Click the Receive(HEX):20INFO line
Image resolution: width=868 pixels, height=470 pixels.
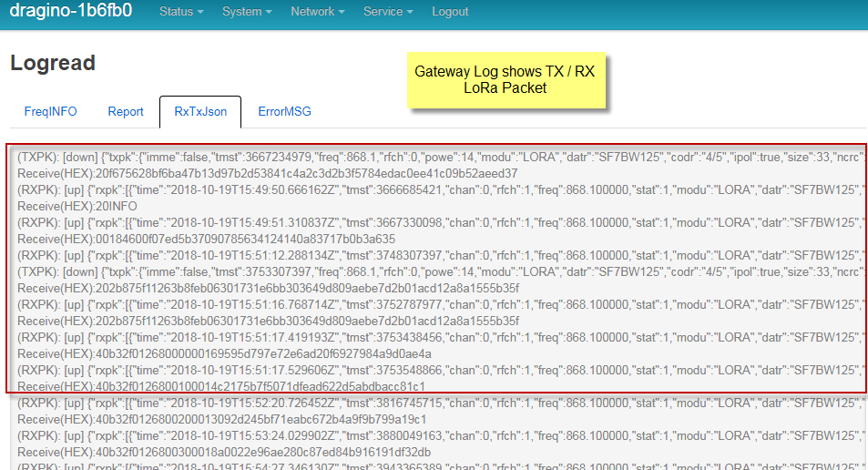point(77,207)
